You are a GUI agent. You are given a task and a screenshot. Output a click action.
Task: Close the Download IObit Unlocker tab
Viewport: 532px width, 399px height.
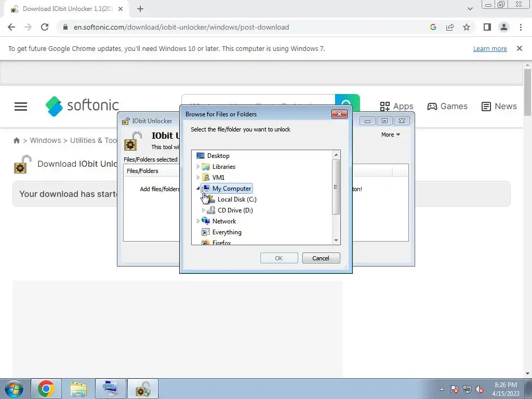pyautogui.click(x=121, y=9)
